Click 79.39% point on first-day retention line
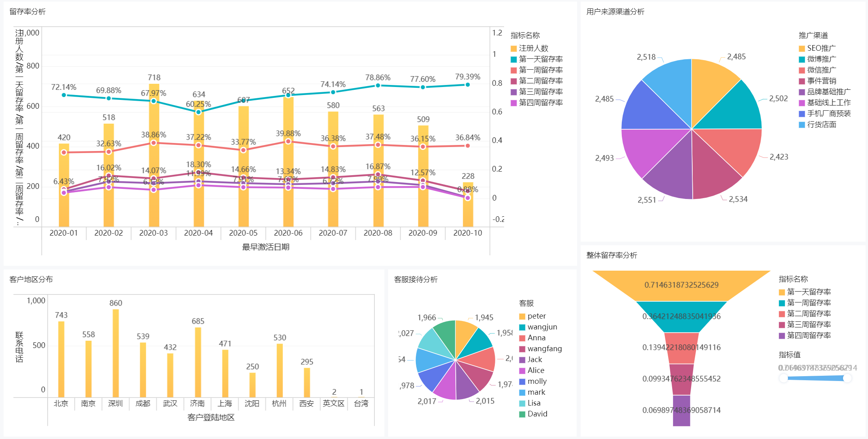This screenshot has height=439, width=868. [x=467, y=85]
